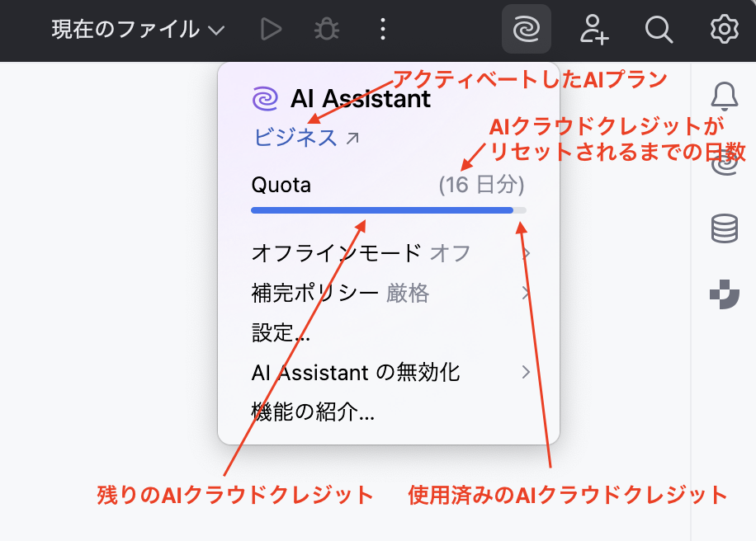Open the Notifications bell icon in sidebar
The height and width of the screenshot is (541, 756).
tap(724, 96)
